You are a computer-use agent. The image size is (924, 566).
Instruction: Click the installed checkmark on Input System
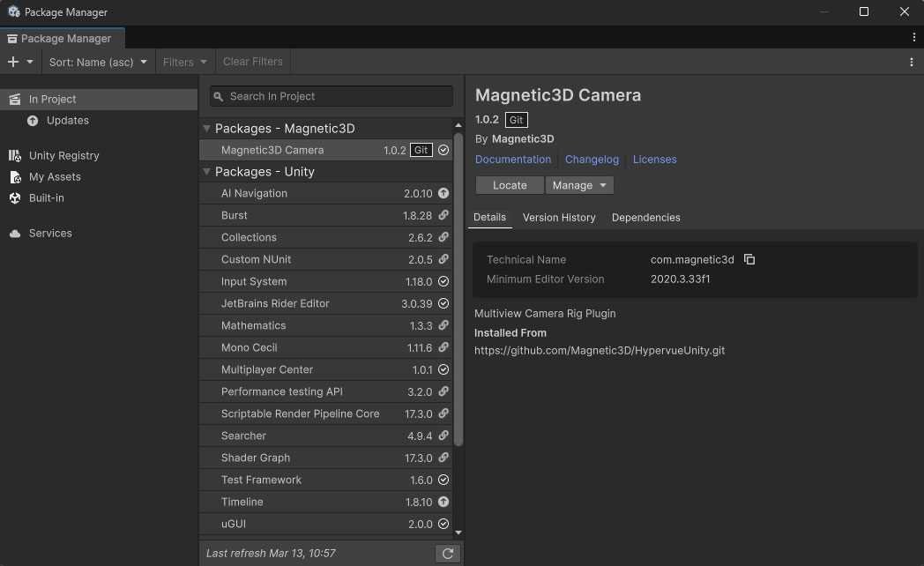[443, 281]
